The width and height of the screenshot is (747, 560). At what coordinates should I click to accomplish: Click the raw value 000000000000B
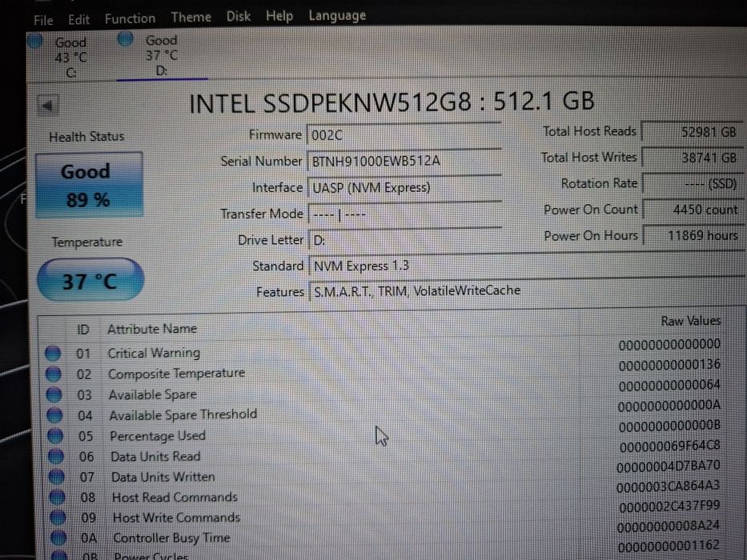pos(669,426)
